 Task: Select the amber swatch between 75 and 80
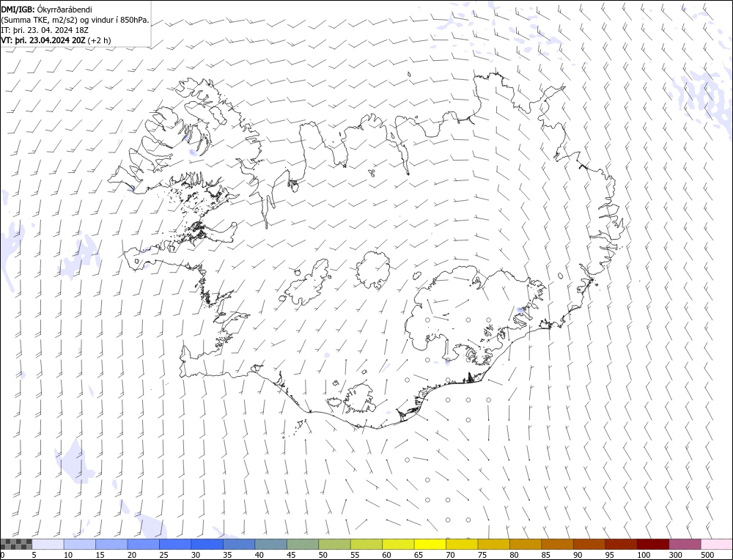point(494,544)
